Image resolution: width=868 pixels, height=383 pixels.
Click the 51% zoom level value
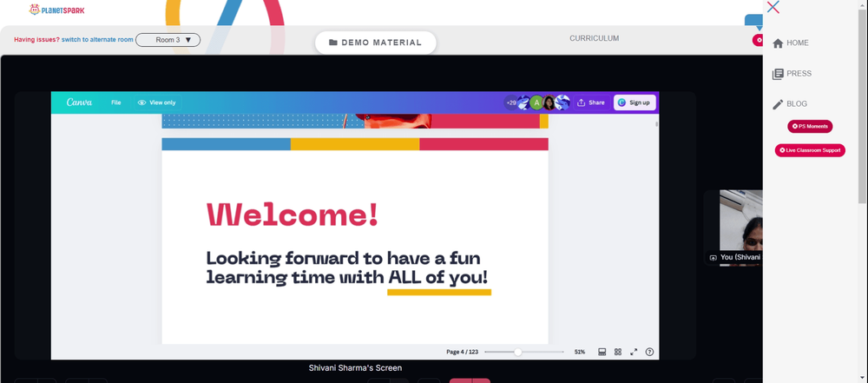pyautogui.click(x=580, y=352)
